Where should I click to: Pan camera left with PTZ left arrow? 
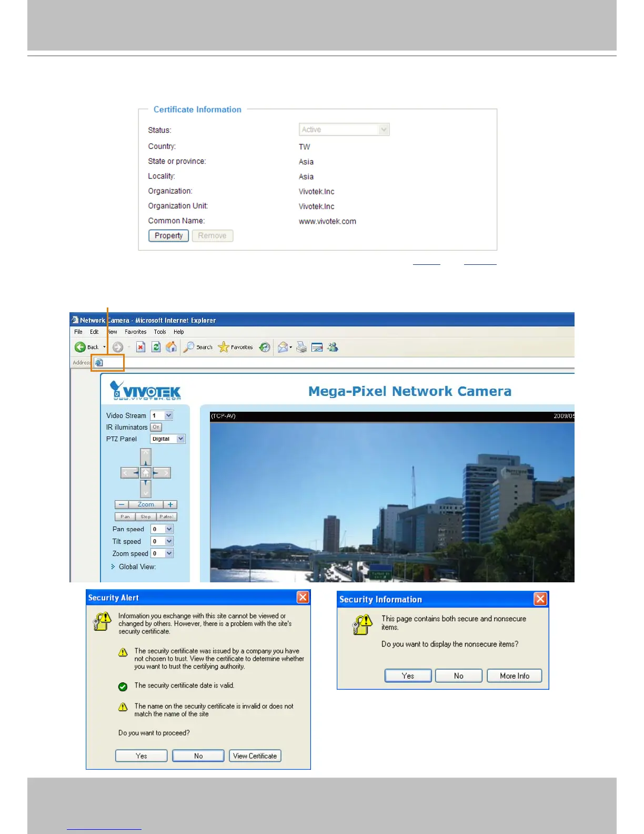(130, 473)
